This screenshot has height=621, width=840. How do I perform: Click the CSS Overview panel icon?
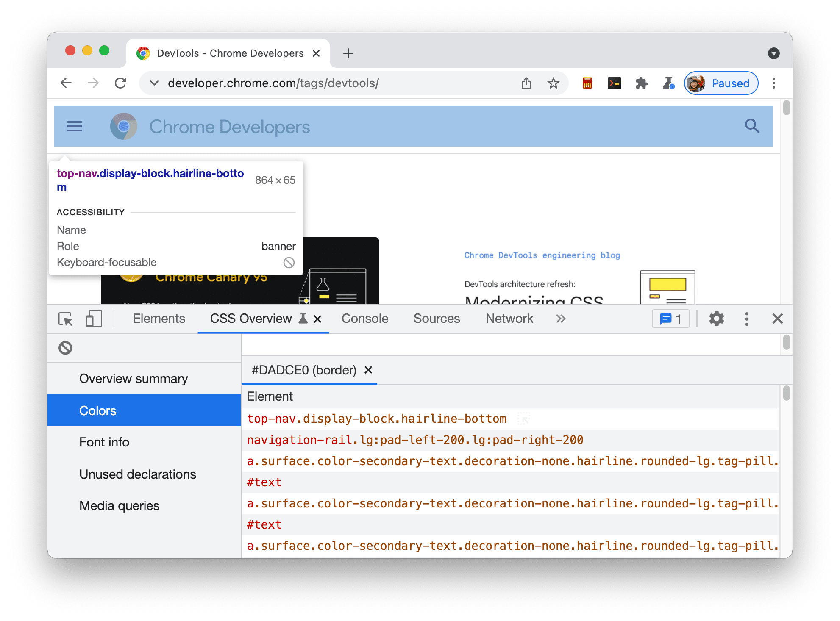click(303, 319)
